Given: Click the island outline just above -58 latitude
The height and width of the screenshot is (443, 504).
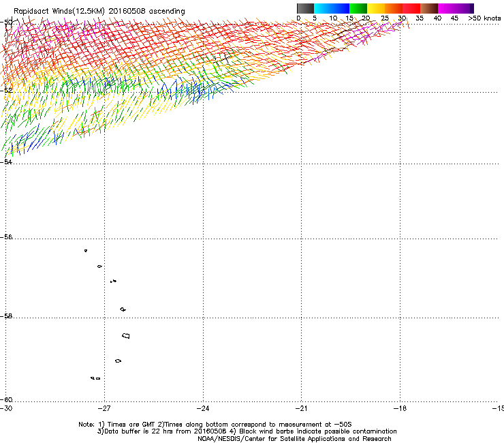Looking at the screenshot, I should tap(123, 309).
